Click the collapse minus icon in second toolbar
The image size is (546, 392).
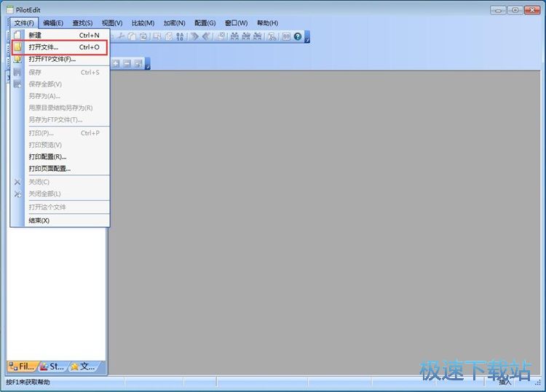tap(127, 64)
